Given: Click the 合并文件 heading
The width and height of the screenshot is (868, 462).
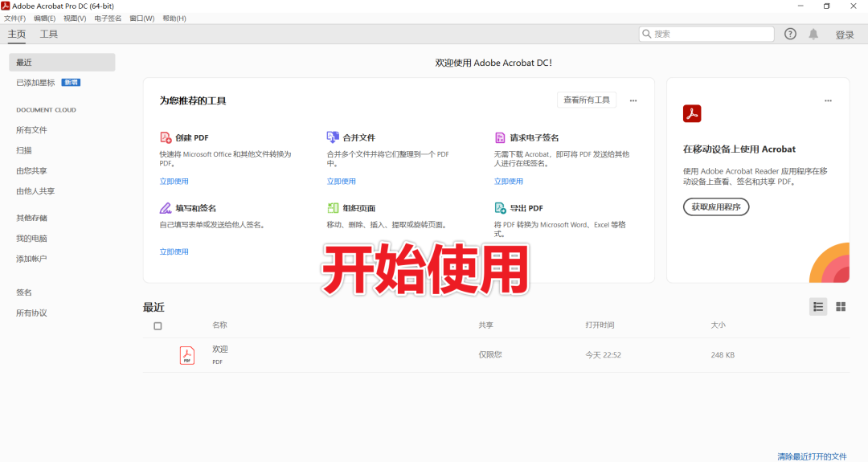Looking at the screenshot, I should [358, 137].
